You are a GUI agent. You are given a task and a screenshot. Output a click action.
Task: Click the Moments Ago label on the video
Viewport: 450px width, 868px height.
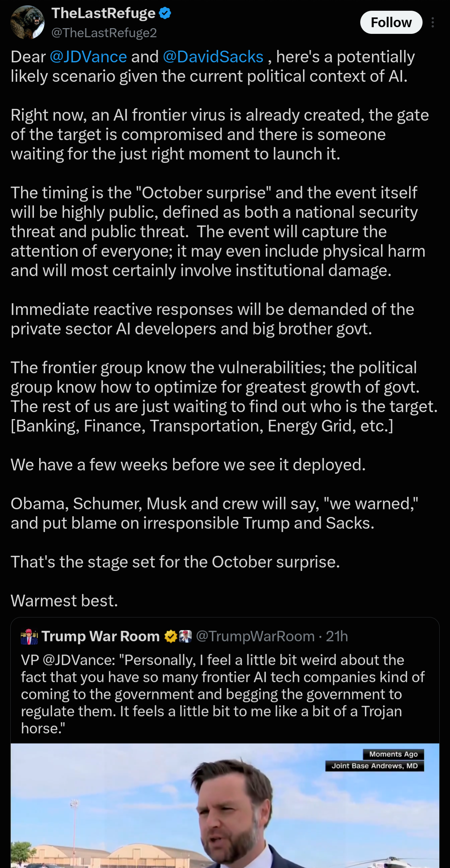pos(393,754)
